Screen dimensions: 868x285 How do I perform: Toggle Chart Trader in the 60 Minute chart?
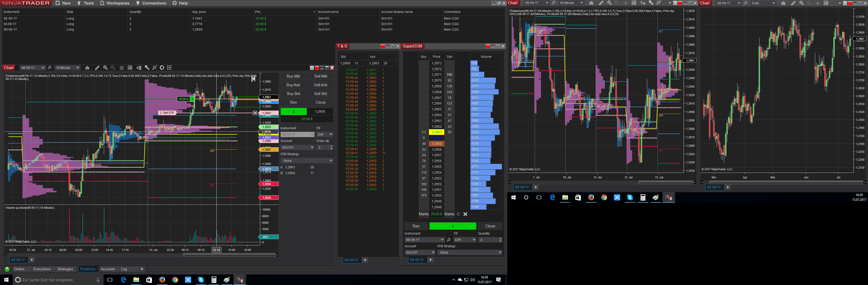643,3
